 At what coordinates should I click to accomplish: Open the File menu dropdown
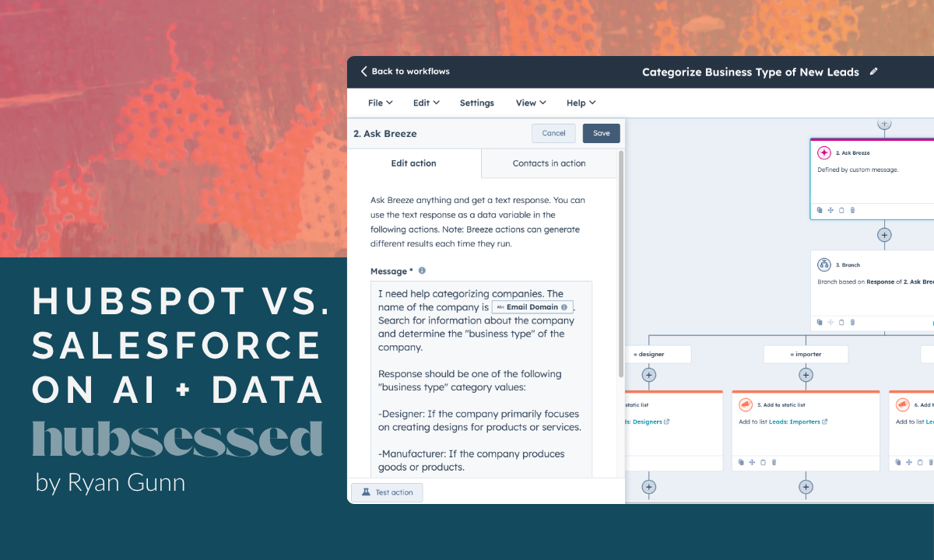[379, 102]
